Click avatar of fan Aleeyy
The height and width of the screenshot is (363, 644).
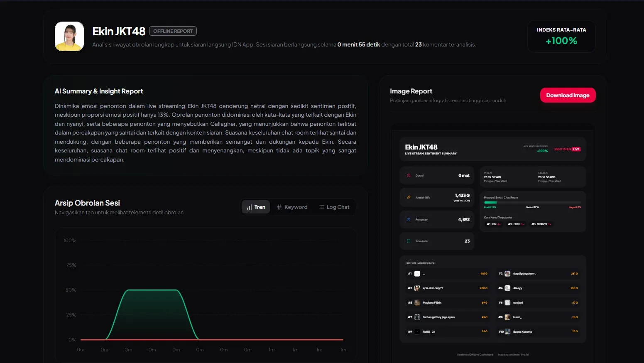pos(507,288)
